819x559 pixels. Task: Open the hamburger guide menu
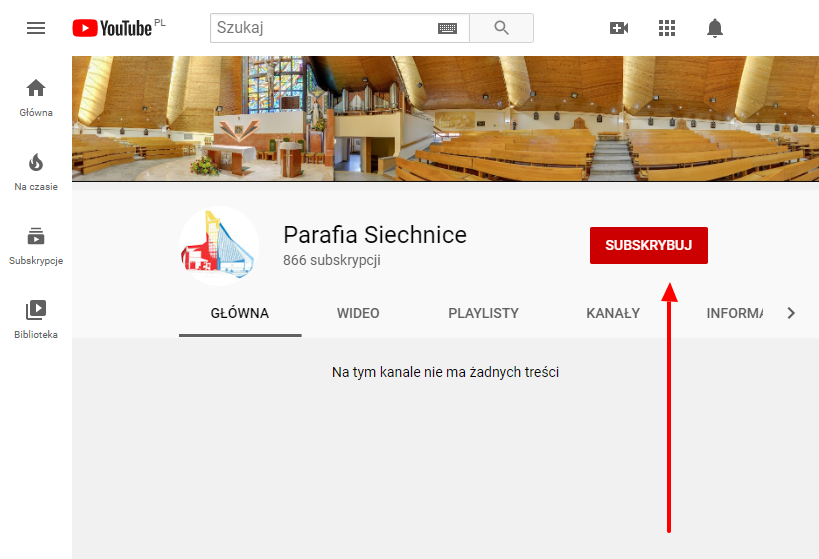tap(36, 28)
